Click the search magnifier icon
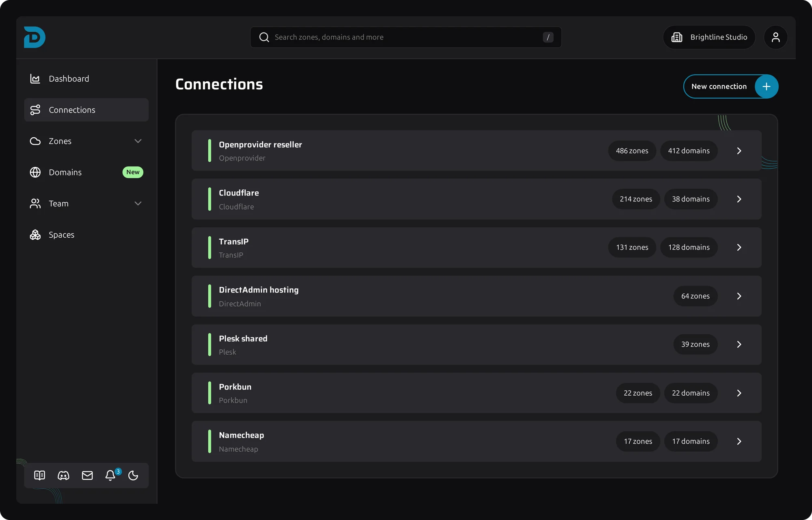 (264, 37)
